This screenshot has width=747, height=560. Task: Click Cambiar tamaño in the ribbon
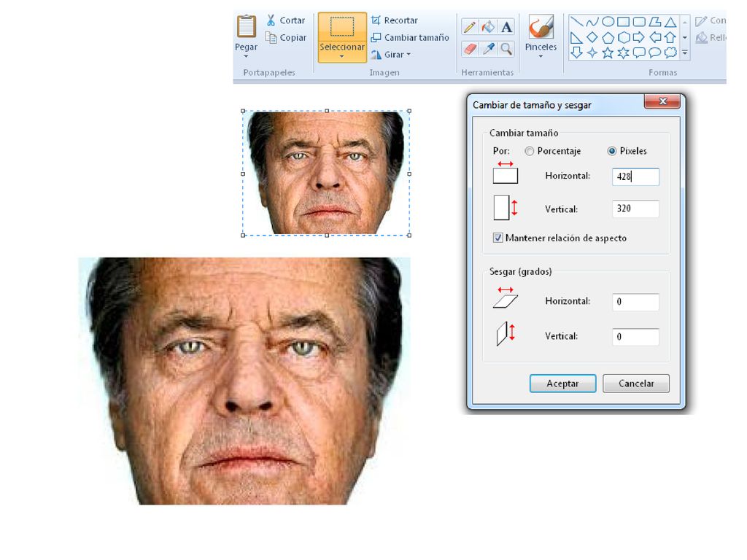coord(410,37)
